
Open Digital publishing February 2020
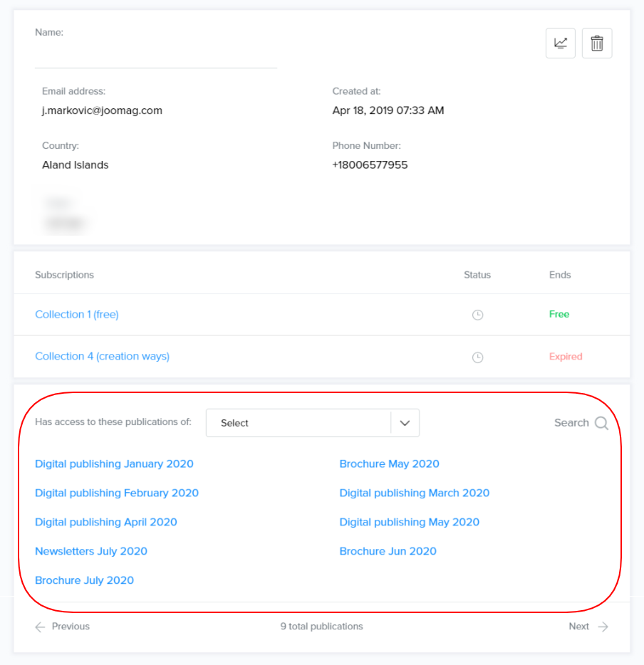[117, 493]
